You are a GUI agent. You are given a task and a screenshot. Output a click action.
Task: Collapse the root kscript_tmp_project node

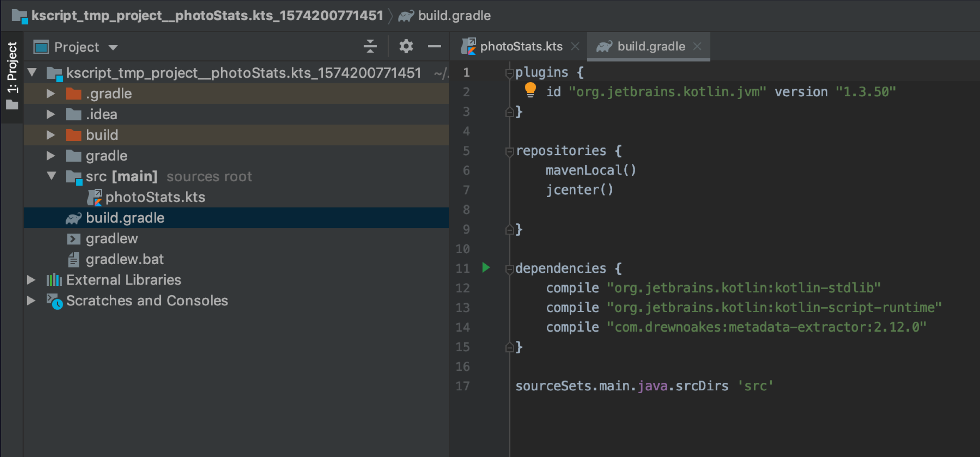(x=32, y=72)
